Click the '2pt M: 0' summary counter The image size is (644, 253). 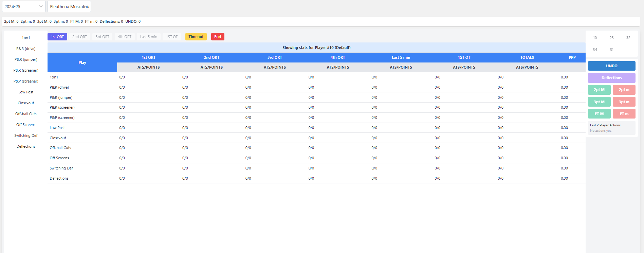tap(11, 21)
